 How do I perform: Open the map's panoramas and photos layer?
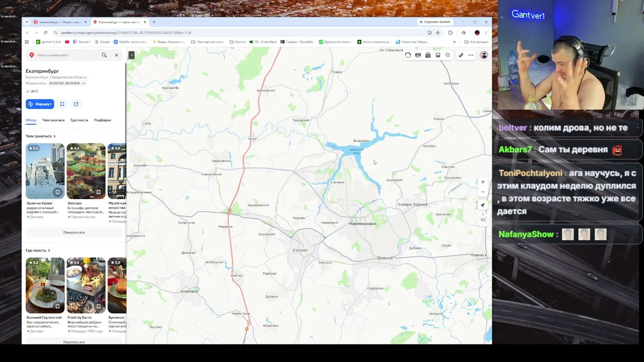pyautogui.click(x=418, y=55)
